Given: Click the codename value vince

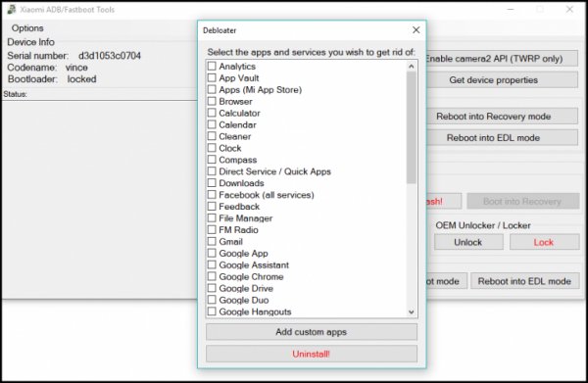Looking at the screenshot, I should click(76, 68).
